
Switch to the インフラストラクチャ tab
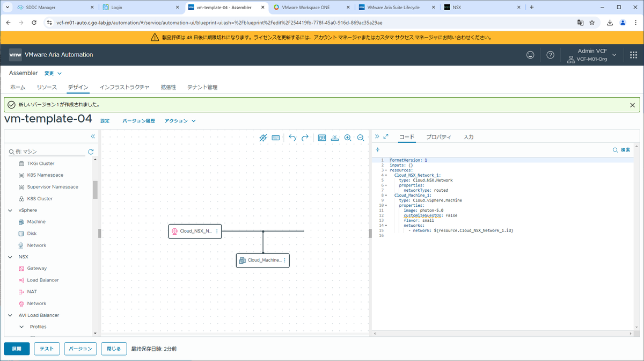[x=125, y=87]
